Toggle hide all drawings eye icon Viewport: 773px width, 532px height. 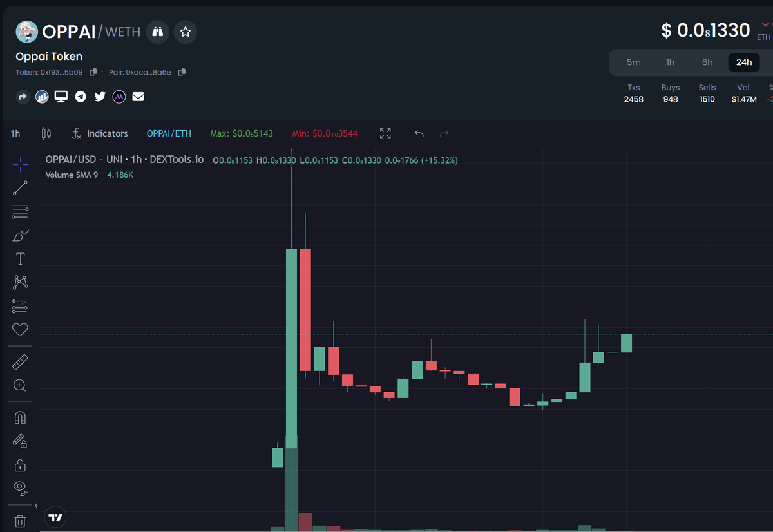click(20, 488)
